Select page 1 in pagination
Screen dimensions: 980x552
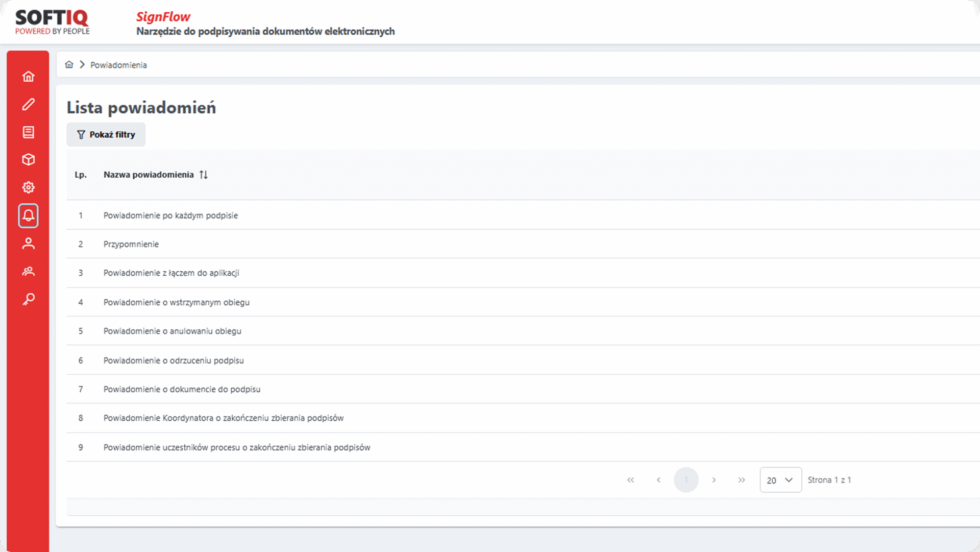click(686, 480)
